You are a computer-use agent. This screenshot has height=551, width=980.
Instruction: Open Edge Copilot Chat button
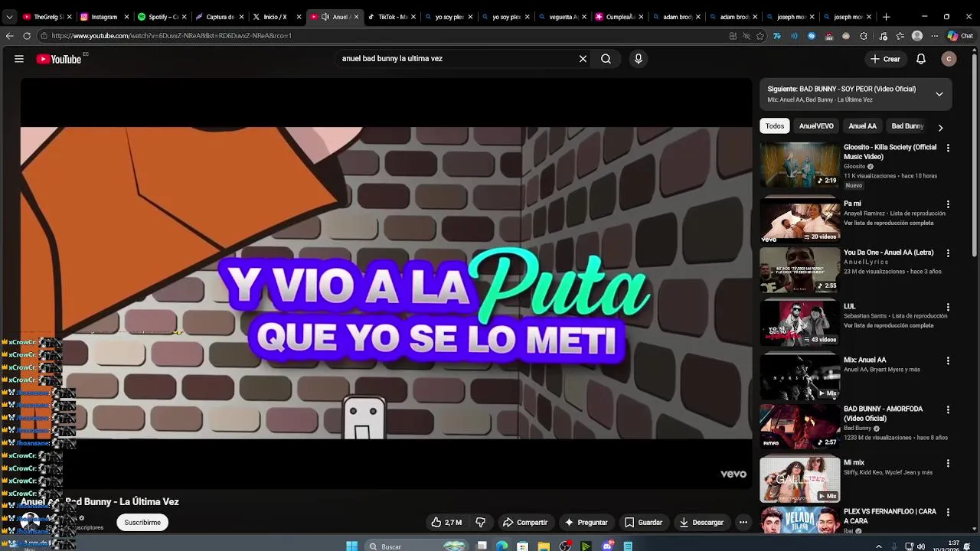pyautogui.click(x=960, y=36)
